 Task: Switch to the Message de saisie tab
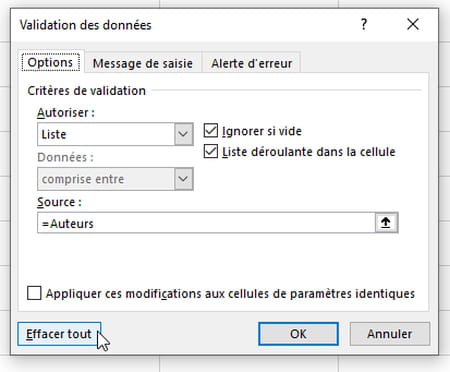coord(143,63)
